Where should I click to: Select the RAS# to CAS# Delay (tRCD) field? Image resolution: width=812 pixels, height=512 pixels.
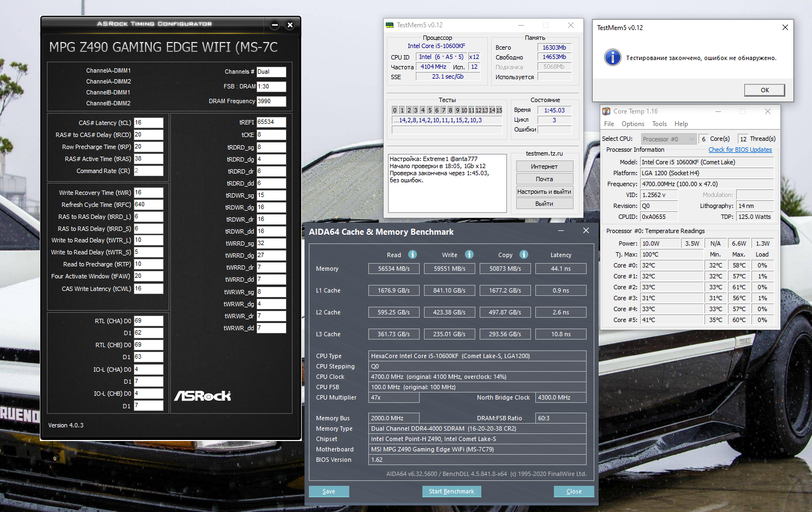[148, 135]
